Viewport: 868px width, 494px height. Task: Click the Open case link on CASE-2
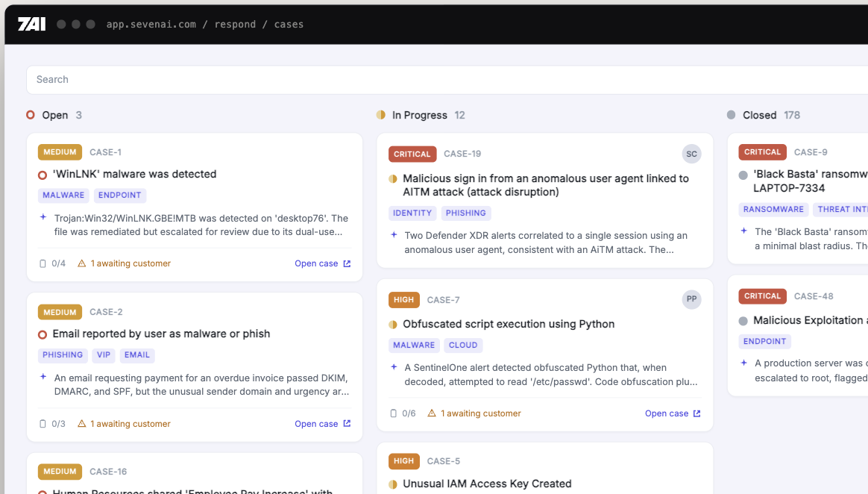coord(316,424)
